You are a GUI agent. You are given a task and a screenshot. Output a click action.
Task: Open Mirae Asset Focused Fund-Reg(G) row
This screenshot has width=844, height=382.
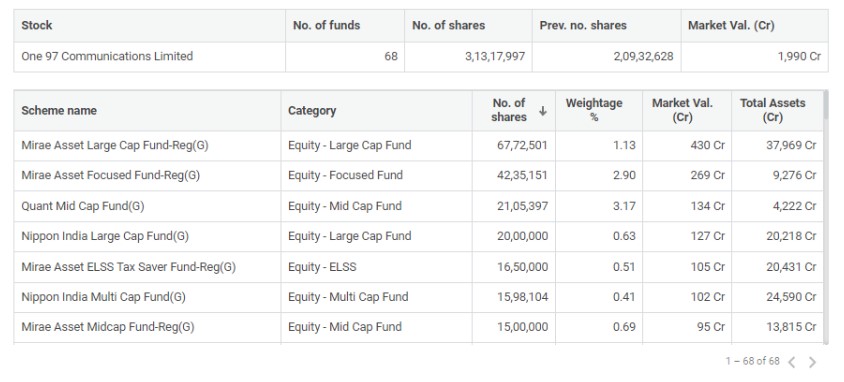point(419,176)
